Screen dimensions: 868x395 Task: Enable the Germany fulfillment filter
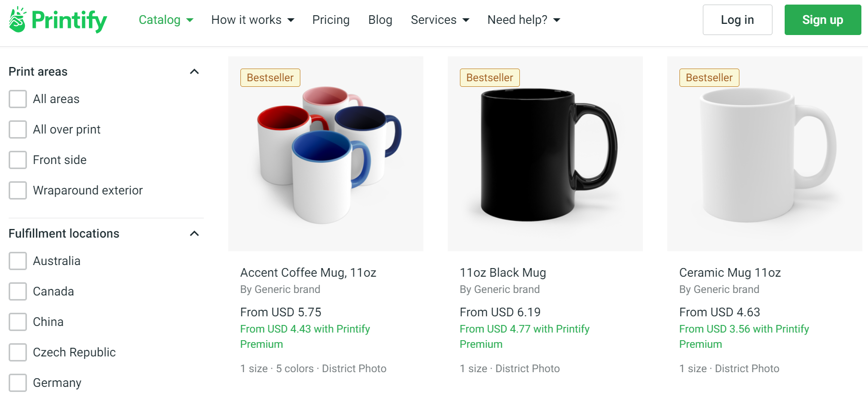click(x=18, y=383)
